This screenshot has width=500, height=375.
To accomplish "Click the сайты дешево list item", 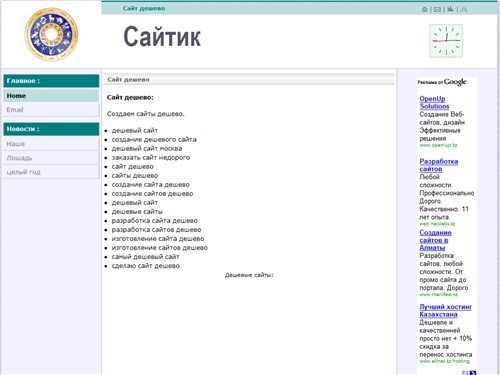I will [x=135, y=175].
